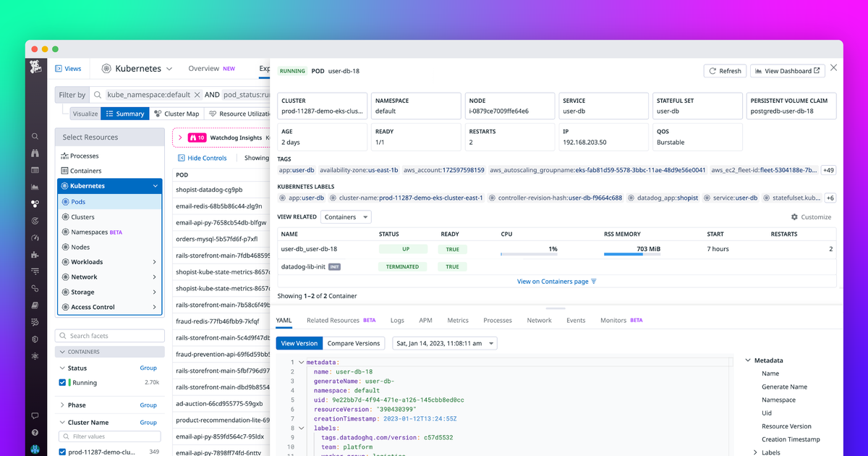The height and width of the screenshot is (456, 868).
Task: Collapse the Kubernetes resources section
Action: click(x=155, y=186)
